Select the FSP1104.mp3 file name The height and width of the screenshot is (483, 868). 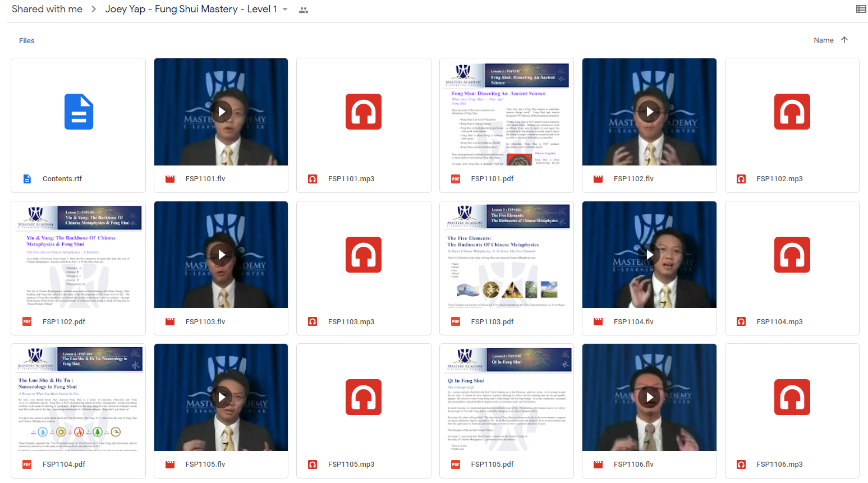coord(779,322)
